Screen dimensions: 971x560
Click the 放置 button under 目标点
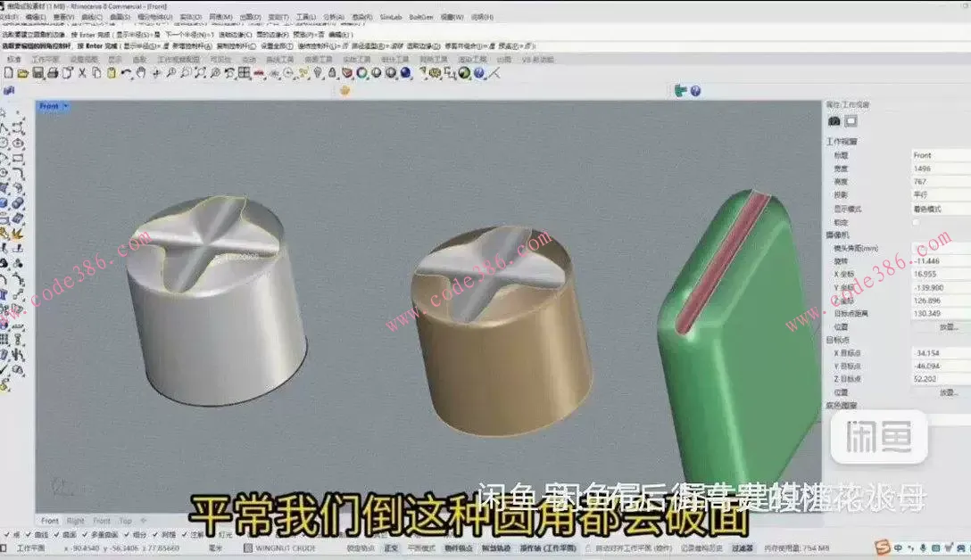click(948, 394)
